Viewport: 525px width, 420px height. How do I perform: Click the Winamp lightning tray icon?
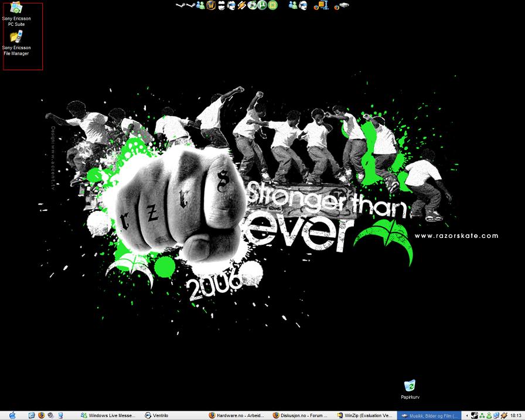tap(504, 415)
